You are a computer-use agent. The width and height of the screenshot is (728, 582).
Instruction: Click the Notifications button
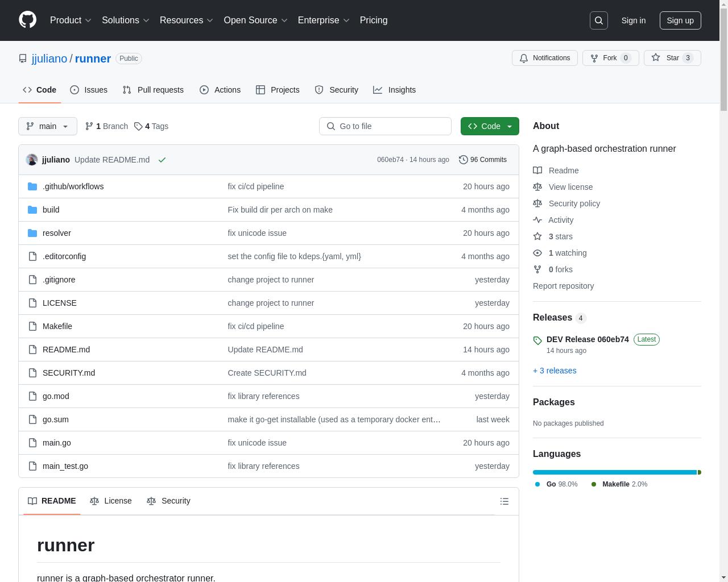(545, 58)
